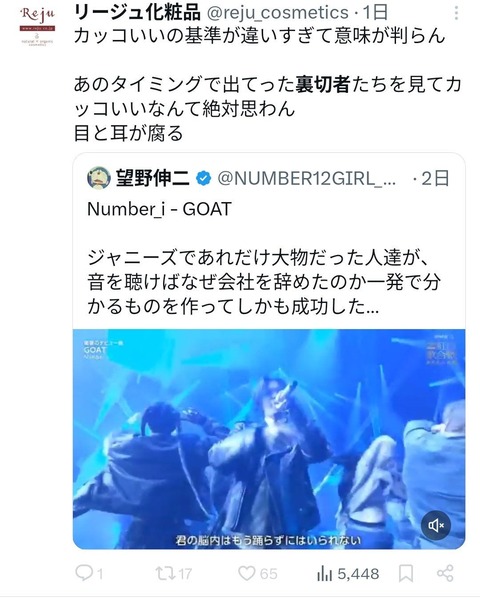Click the blue verified badge
This screenshot has height=608, width=480.
click(204, 178)
